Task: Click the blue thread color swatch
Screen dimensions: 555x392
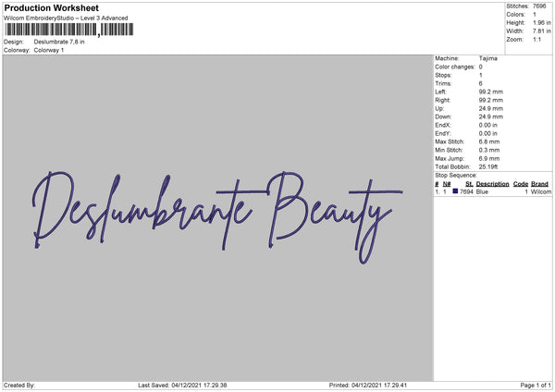Action: [455, 191]
